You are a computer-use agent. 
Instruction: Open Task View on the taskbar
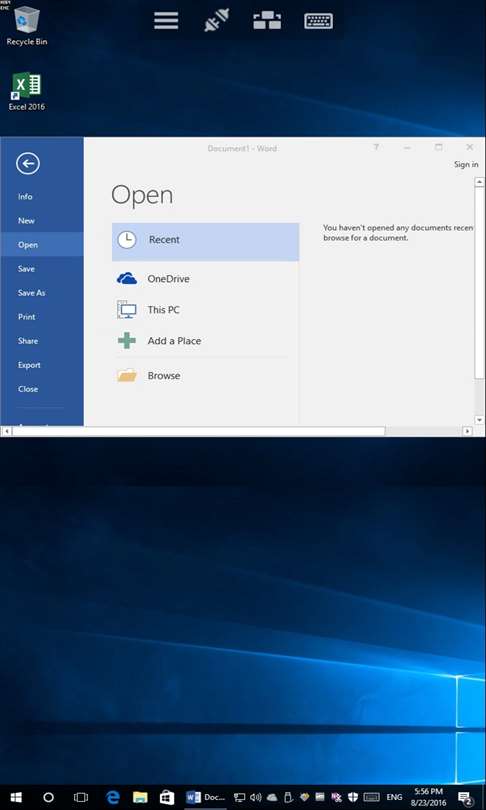point(81,797)
